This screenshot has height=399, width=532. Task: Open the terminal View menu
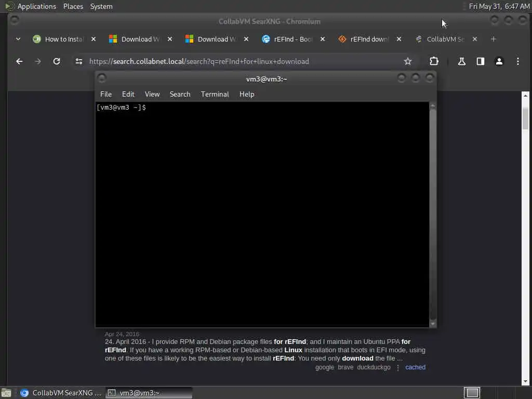coord(152,95)
